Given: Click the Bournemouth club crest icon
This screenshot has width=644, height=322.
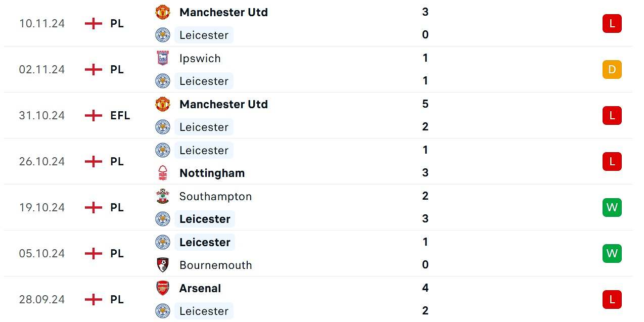Looking at the screenshot, I should [x=163, y=265].
